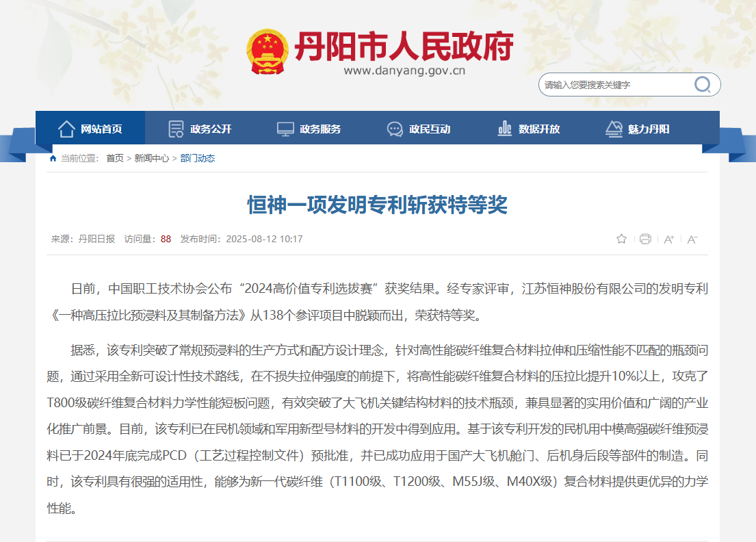Print the article using the printer icon
The height and width of the screenshot is (542, 756).
[x=644, y=239]
